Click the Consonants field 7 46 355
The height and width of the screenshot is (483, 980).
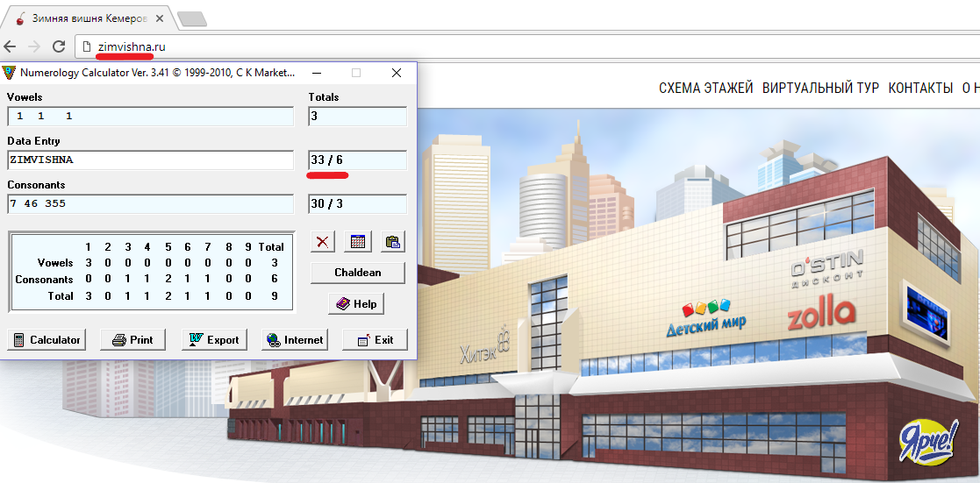[x=151, y=203]
